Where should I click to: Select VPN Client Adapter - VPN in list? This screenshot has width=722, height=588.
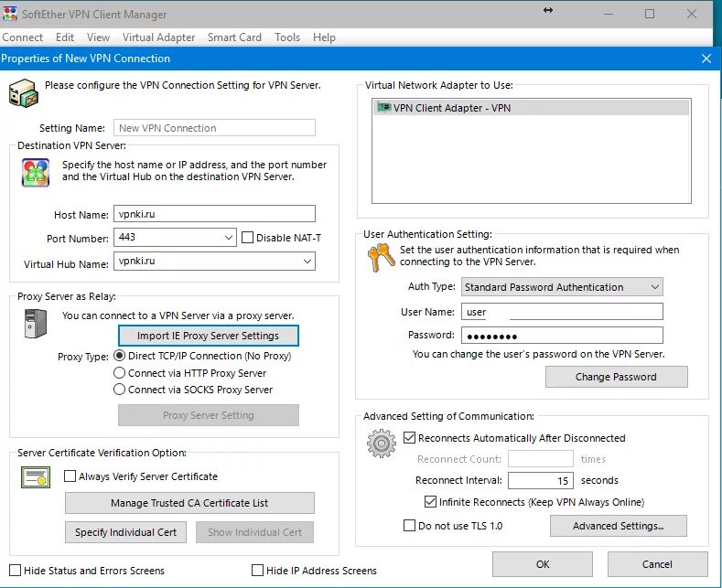click(532, 108)
